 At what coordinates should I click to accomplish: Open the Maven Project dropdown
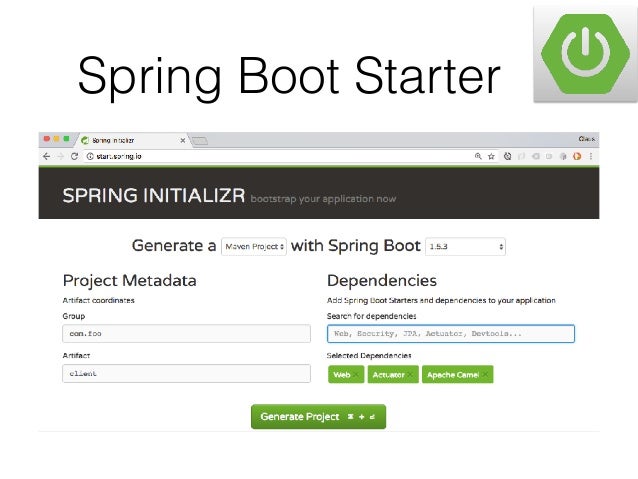pyautogui.click(x=254, y=247)
